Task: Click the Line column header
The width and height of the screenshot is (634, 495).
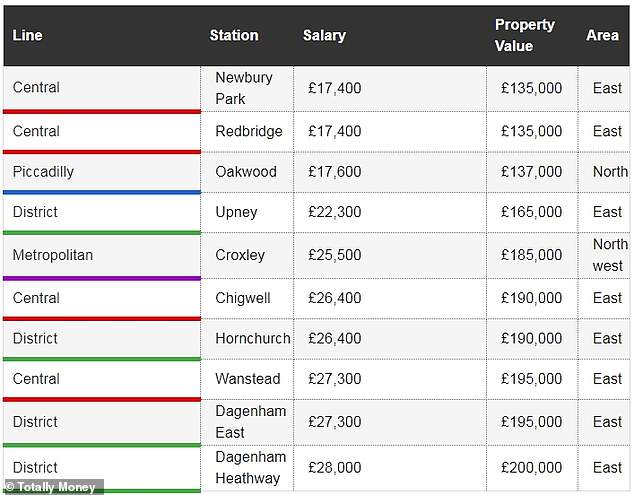Action: [28, 36]
